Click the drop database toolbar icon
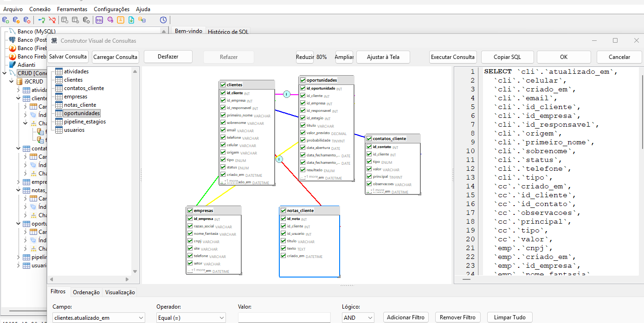The width and height of the screenshot is (644, 323). (86, 20)
